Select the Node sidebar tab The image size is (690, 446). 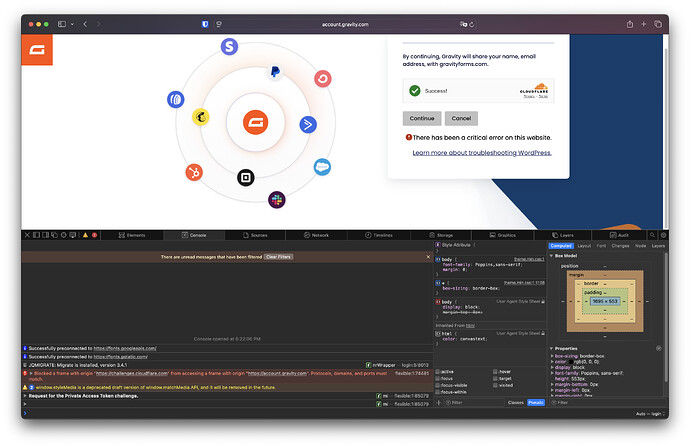pyautogui.click(x=640, y=246)
